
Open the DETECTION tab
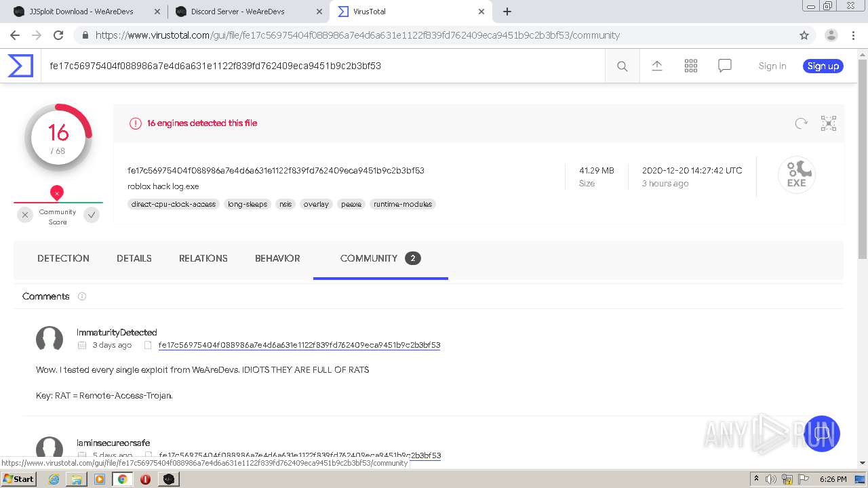pyautogui.click(x=63, y=258)
